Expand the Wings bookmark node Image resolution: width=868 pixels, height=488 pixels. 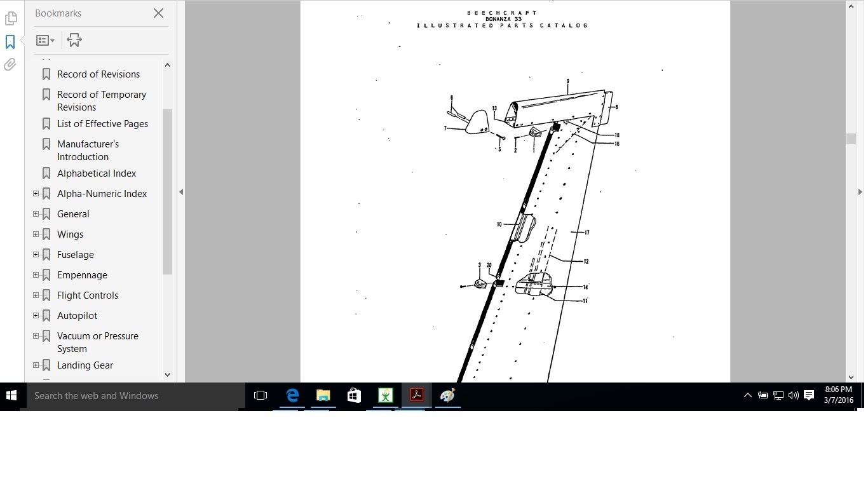[x=36, y=234]
